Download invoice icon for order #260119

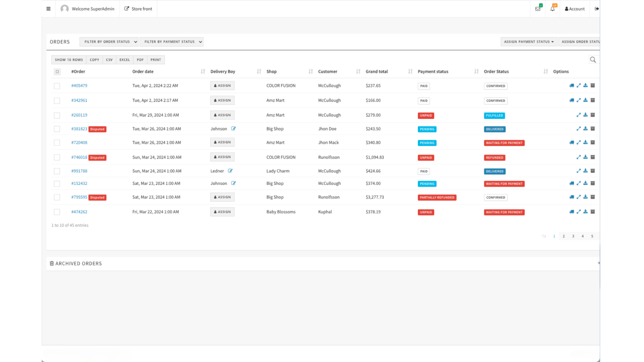[585, 115]
